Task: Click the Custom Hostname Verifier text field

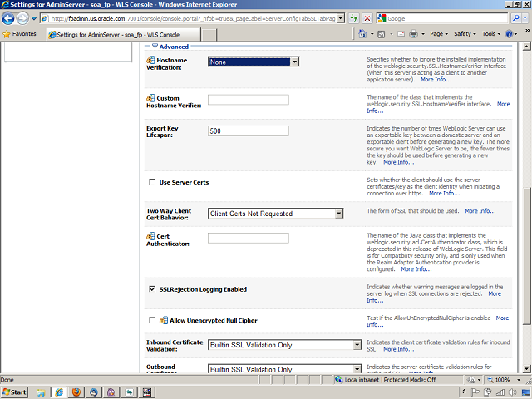Action: pos(249,100)
